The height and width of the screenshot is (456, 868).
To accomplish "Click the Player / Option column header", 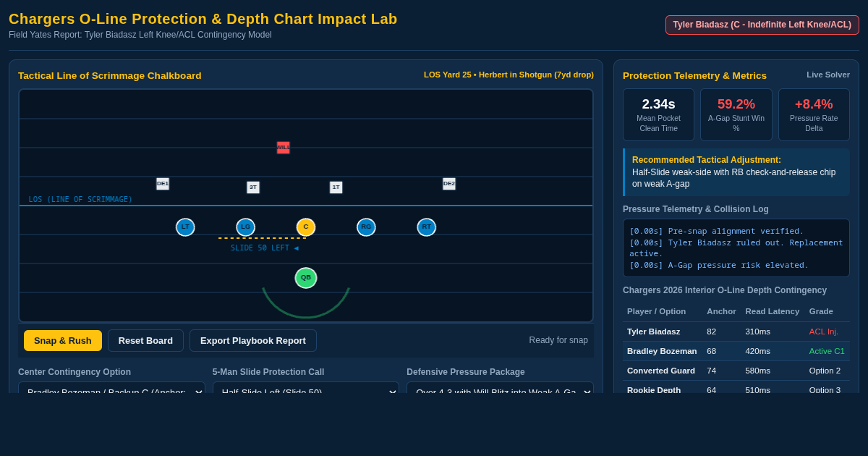I will pos(656,311).
